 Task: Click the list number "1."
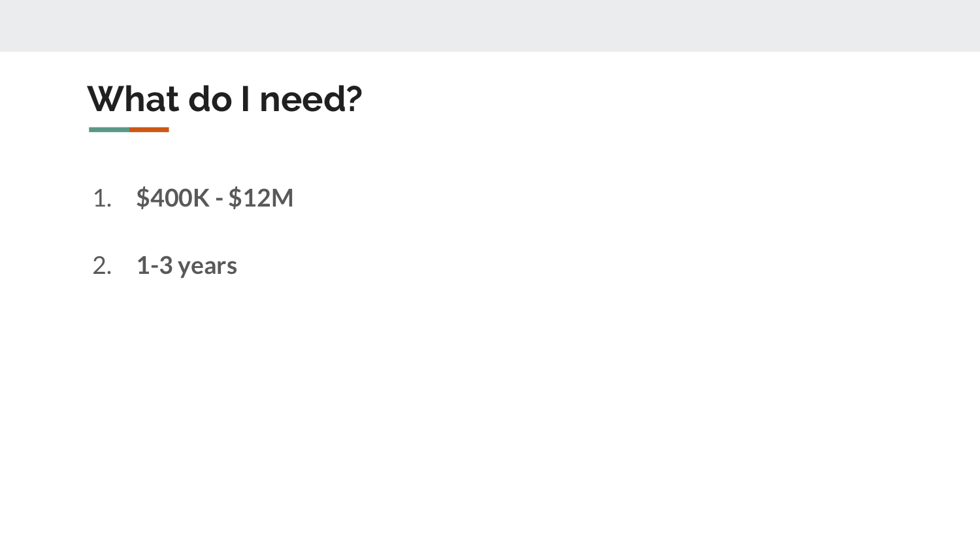102,198
